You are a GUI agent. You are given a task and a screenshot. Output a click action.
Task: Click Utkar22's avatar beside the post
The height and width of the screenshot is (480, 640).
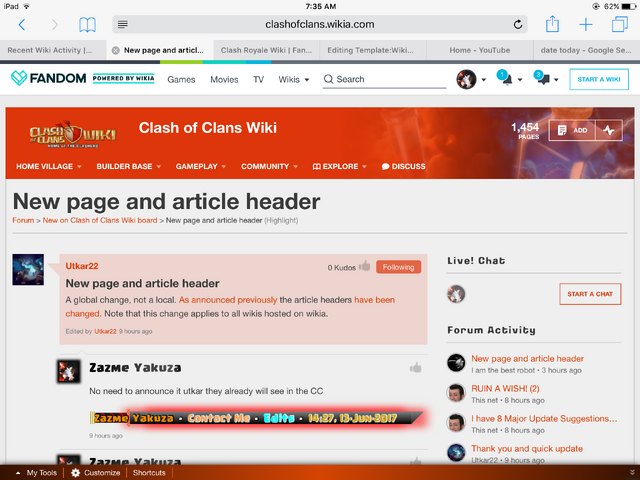click(28, 269)
